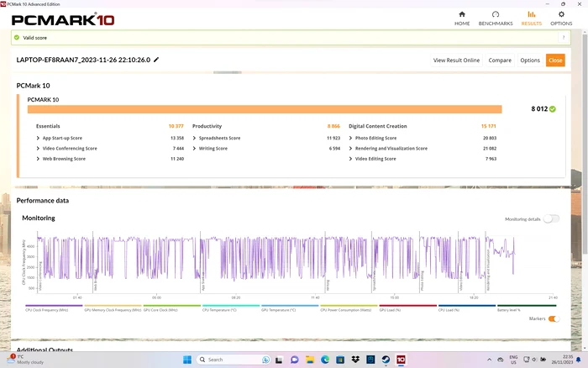Image resolution: width=588 pixels, height=368 pixels.
Task: Click the Compare button
Action: click(500, 60)
